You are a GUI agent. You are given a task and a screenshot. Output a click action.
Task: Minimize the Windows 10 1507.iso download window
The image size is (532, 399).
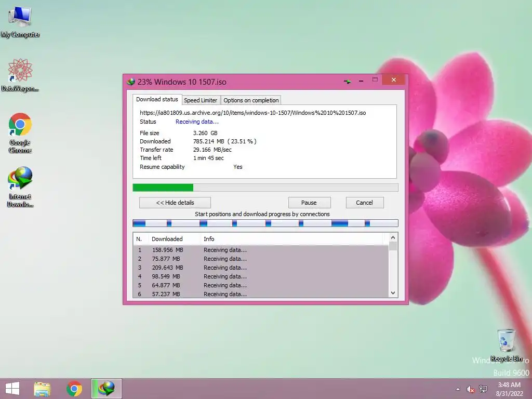(x=361, y=81)
